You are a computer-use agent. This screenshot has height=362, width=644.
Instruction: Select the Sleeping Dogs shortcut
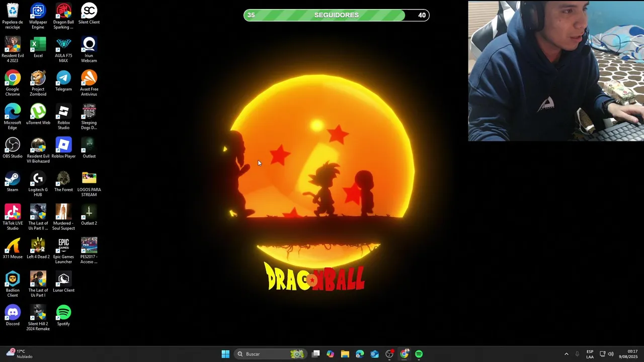tap(89, 117)
